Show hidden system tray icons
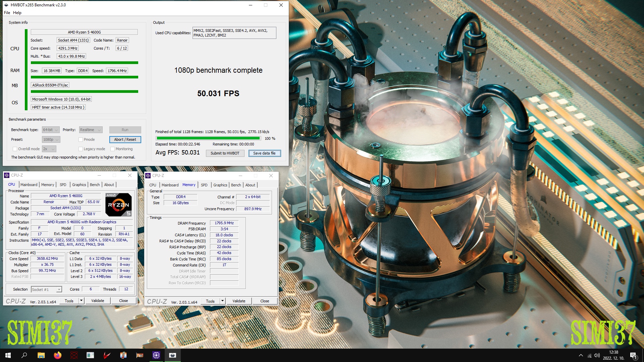 pos(581,355)
